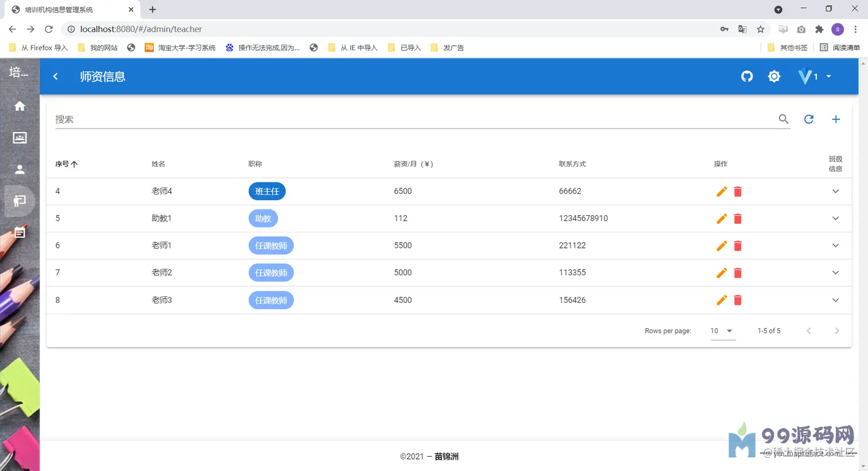The width and height of the screenshot is (868, 471).
Task: Delete the 老师3 row with trash icon
Action: [x=738, y=300]
